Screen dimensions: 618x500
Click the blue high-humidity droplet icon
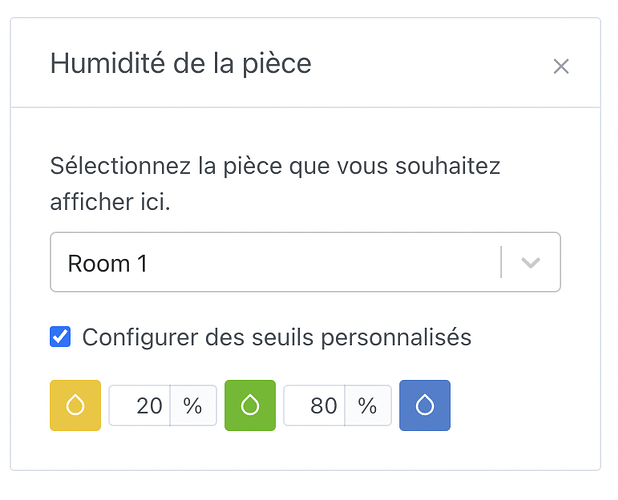click(425, 405)
